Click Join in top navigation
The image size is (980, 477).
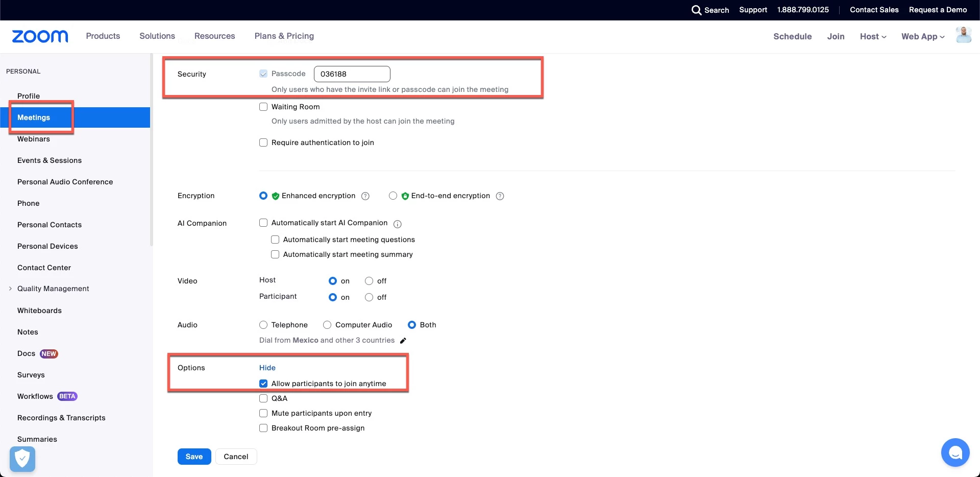click(x=836, y=36)
